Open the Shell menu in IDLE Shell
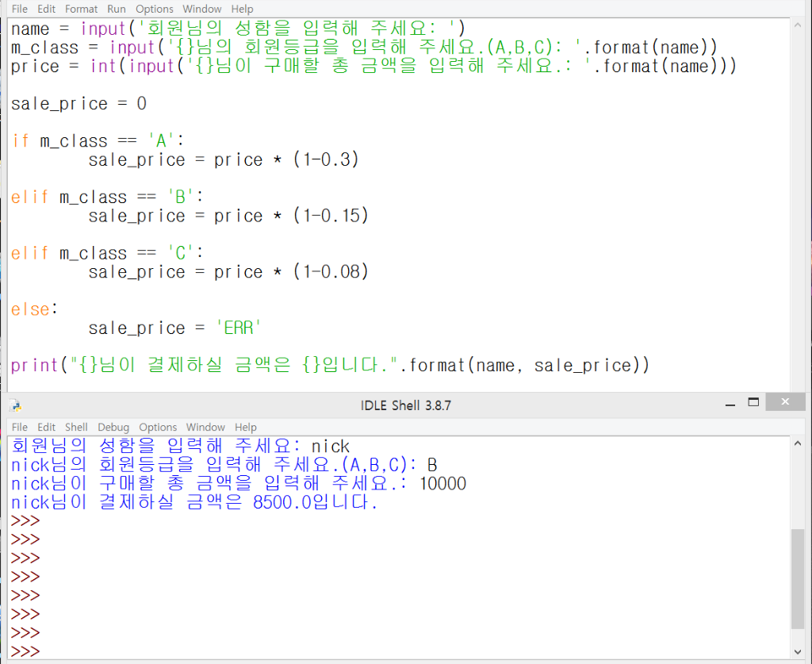 [x=76, y=427]
